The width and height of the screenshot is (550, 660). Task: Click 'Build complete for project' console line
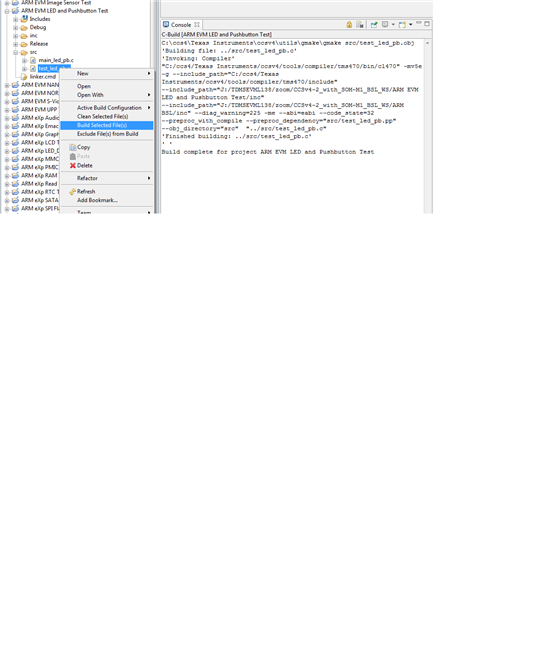click(268, 152)
